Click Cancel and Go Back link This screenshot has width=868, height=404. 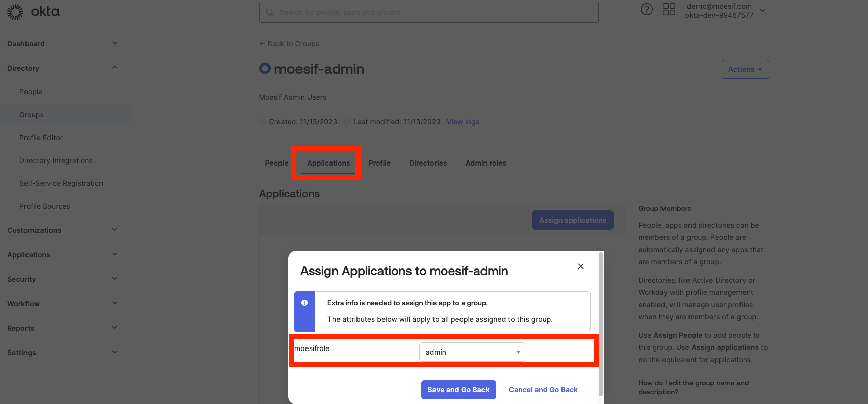tap(543, 390)
